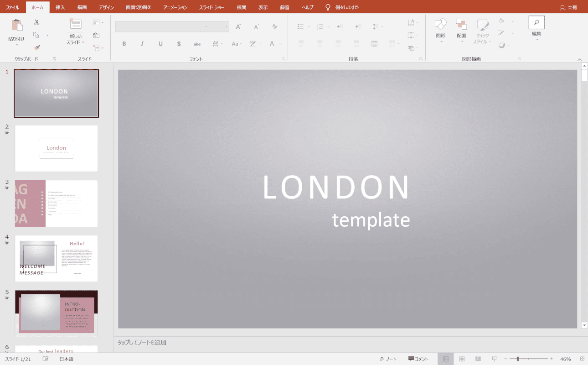Open the bullets list dropdown
This screenshot has height=365, width=588.
pyautogui.click(x=309, y=26)
